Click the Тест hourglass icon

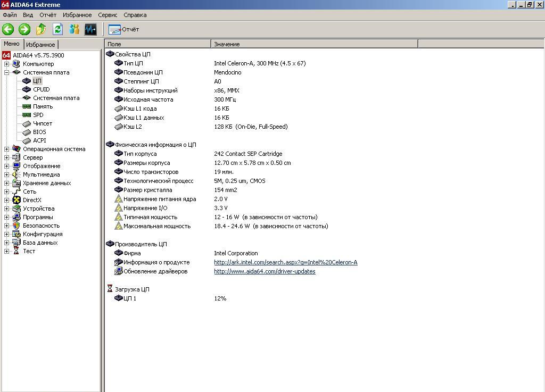click(16, 251)
